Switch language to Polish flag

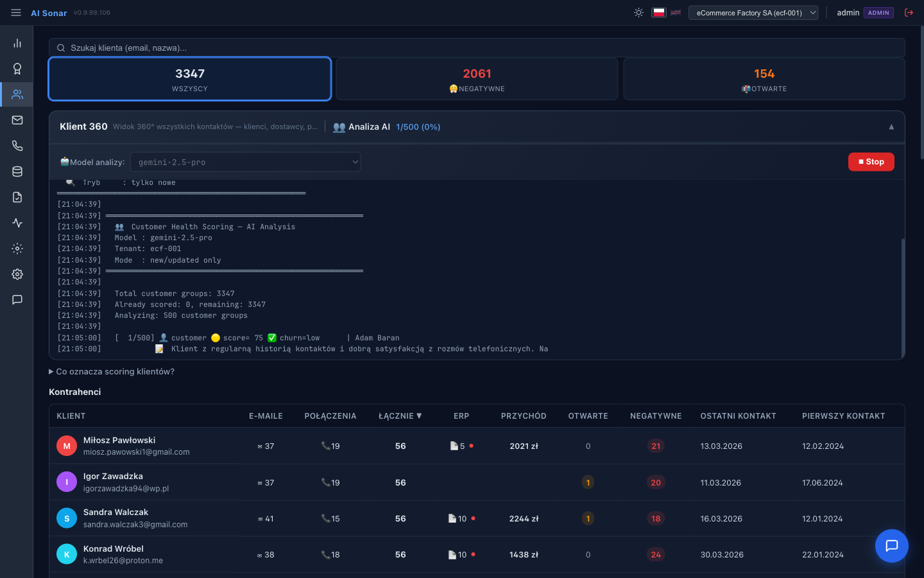click(x=658, y=13)
